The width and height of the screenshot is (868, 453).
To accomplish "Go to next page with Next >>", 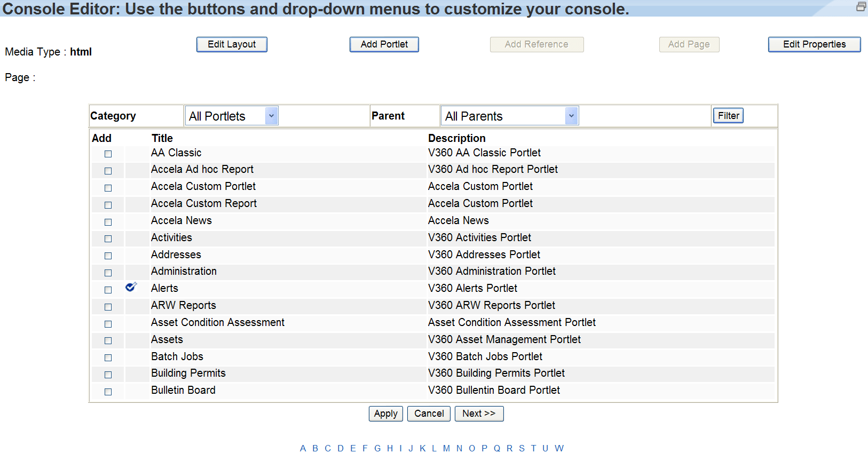I will click(x=479, y=414).
